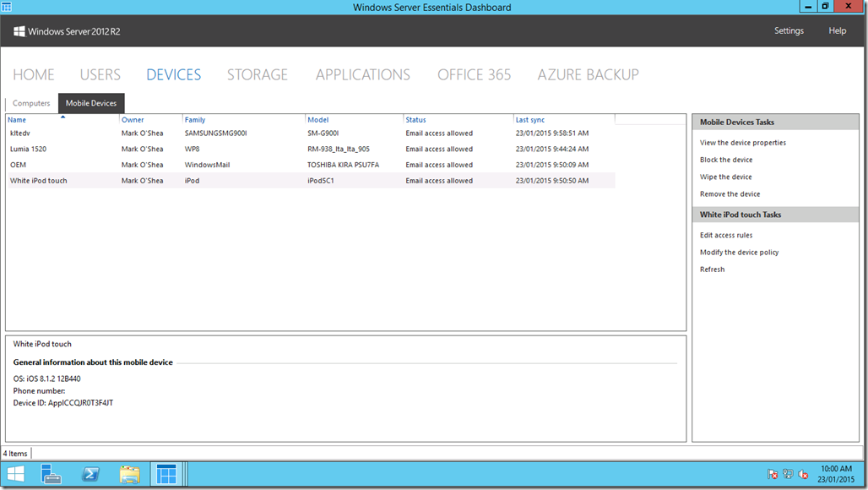Image resolution: width=868 pixels, height=490 pixels.
Task: Click the RM-938_lta_lta_905 model cell
Action: [339, 150]
